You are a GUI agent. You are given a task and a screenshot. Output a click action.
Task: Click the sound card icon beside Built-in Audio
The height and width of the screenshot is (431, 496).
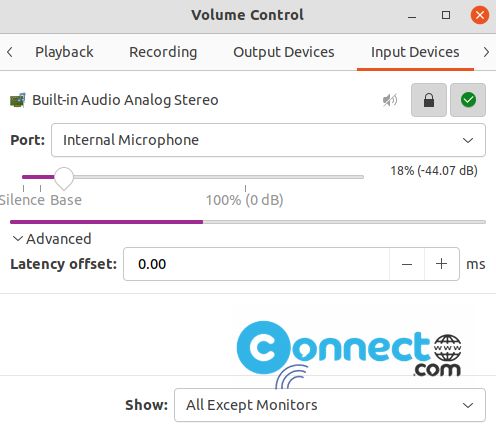(x=18, y=100)
